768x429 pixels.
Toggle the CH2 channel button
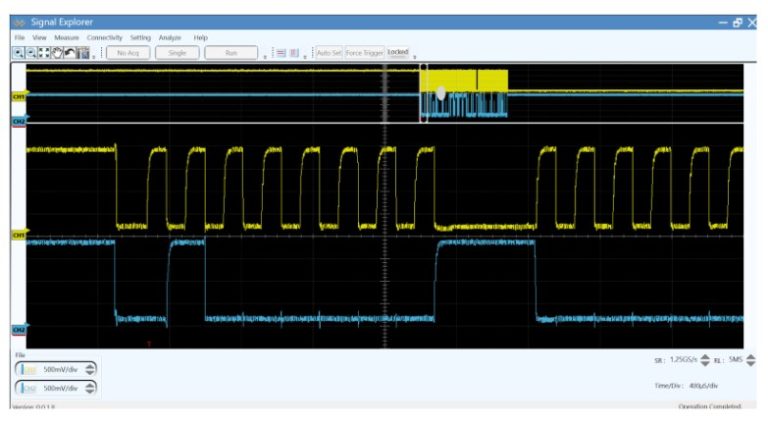pos(27,388)
